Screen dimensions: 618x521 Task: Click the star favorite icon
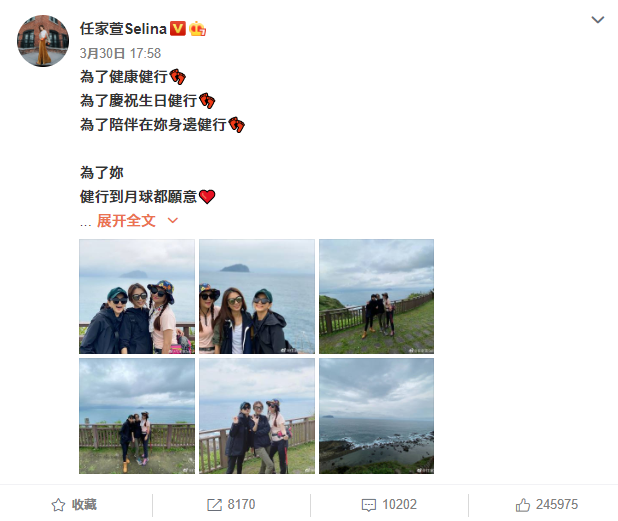pyautogui.click(x=58, y=505)
